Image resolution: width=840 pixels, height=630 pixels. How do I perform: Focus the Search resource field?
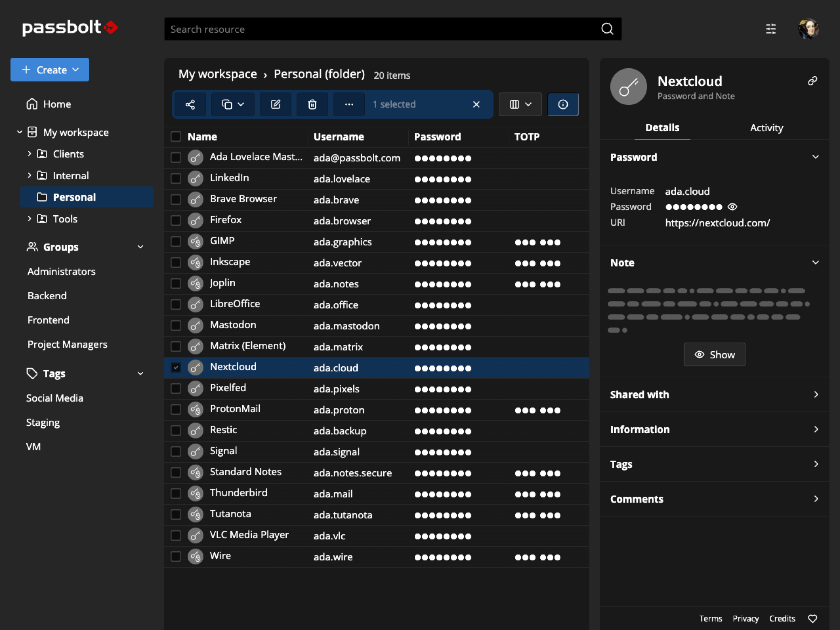[x=392, y=29]
